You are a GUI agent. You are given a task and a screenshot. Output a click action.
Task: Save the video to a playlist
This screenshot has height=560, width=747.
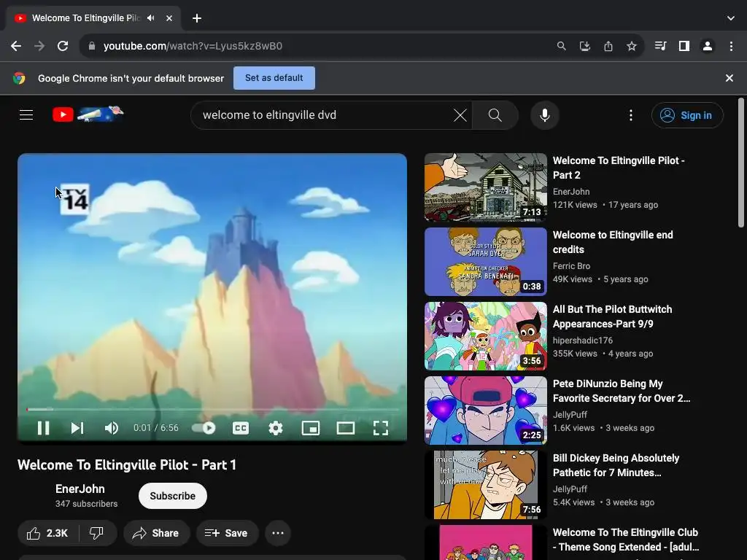[x=227, y=533]
